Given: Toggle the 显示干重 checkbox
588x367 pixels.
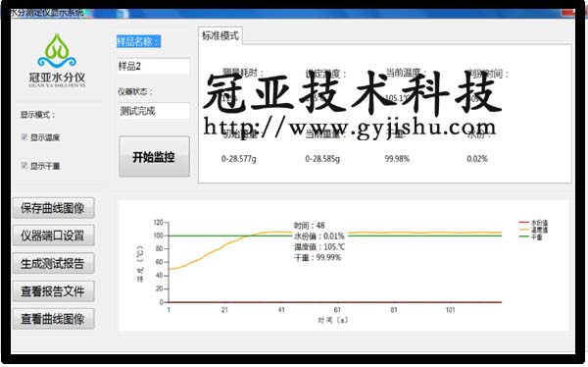Looking at the screenshot, I should 24,165.
